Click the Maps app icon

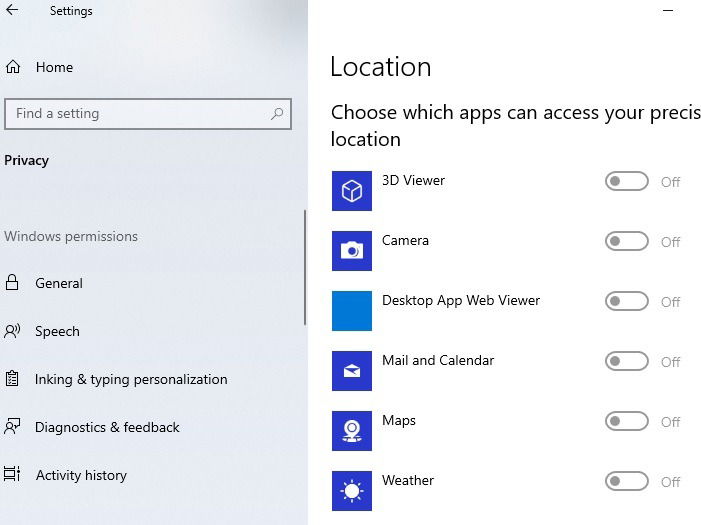pyautogui.click(x=352, y=431)
